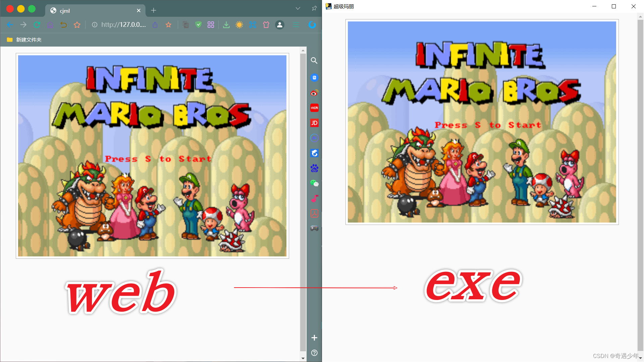Open a new tab with plus
The width and height of the screenshot is (644, 362).
(x=154, y=10)
